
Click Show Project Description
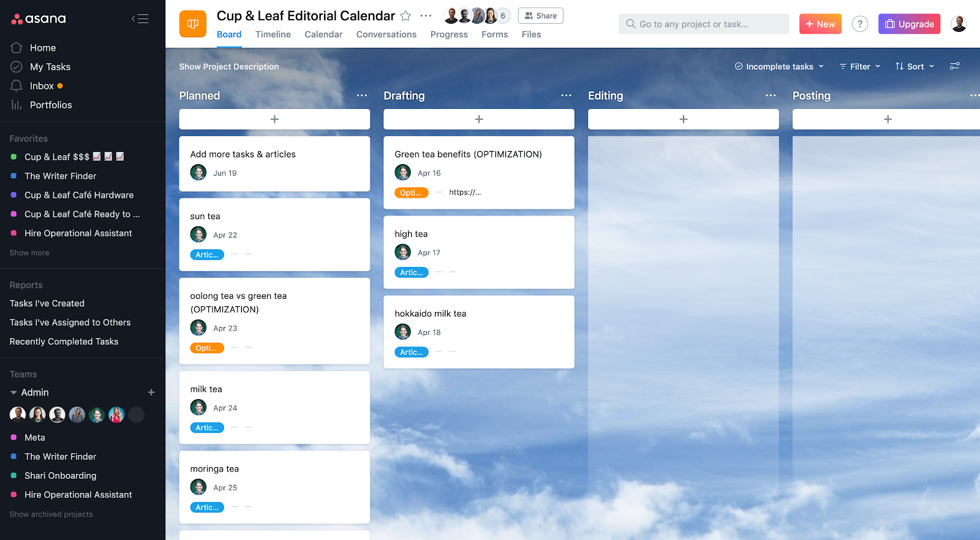229,67
